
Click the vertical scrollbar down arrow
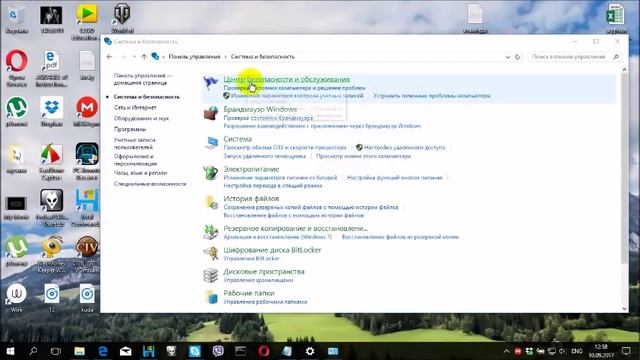(624, 309)
